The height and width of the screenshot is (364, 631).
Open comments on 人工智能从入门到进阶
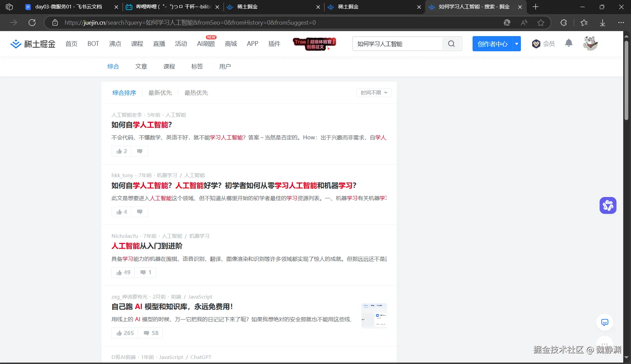click(145, 272)
